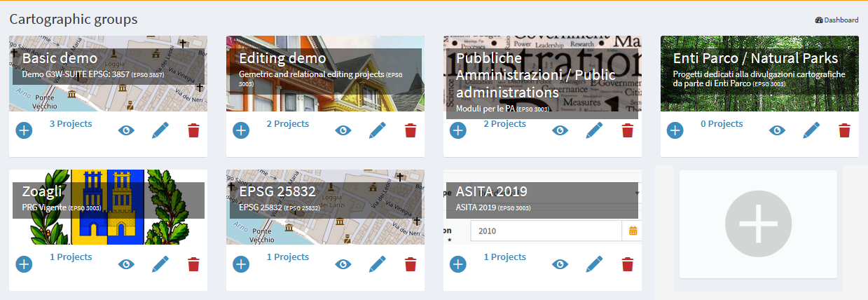This screenshot has height=300, width=868.
Task: Open the 3 Projects link for Basic demo
Action: click(x=71, y=123)
